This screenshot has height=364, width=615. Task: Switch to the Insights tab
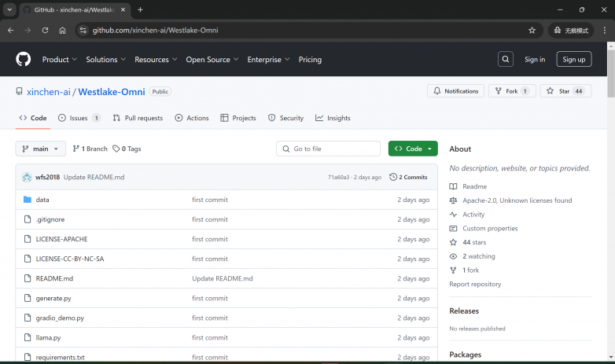[333, 118]
